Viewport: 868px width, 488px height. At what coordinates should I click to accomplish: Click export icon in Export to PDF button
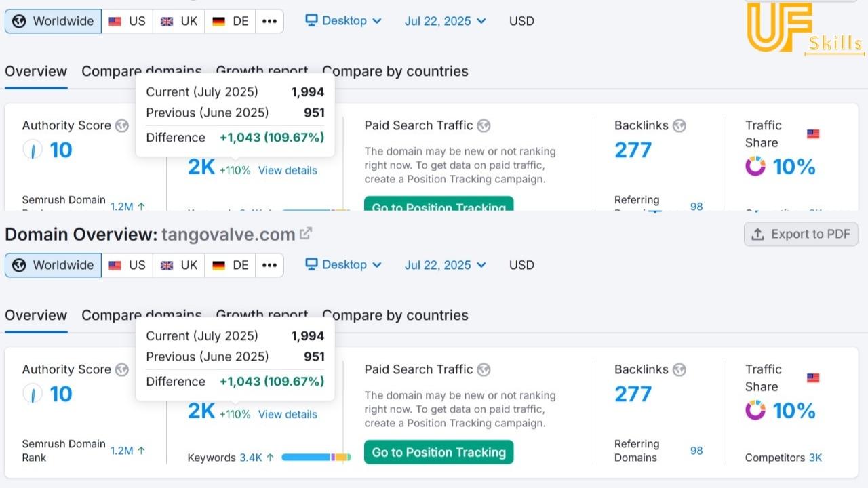coord(757,235)
